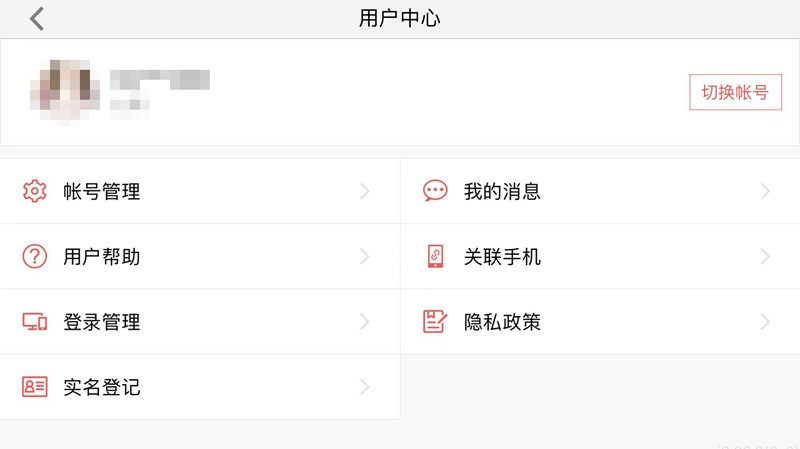The width and height of the screenshot is (800, 449).
Task: Click the chat bubble messages icon
Action: 435,191
